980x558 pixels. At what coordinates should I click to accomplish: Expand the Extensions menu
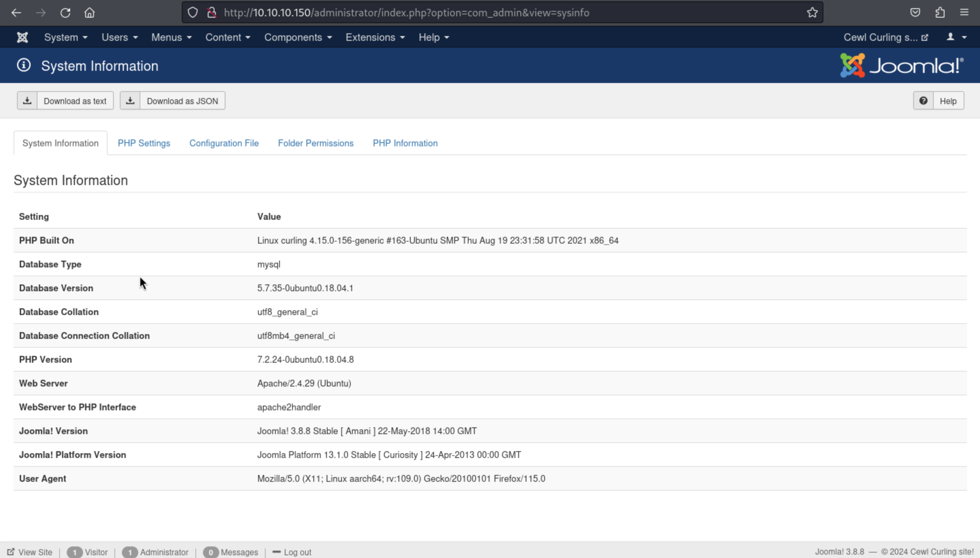(x=375, y=37)
